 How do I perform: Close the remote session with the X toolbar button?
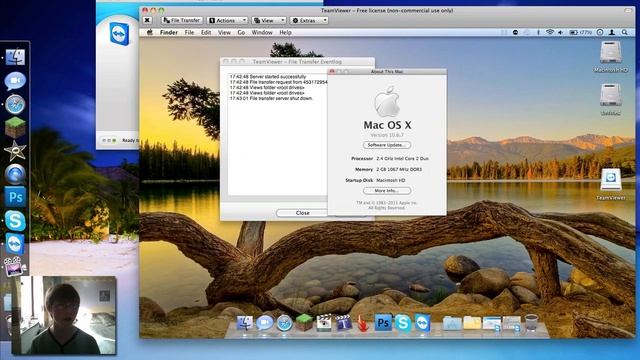point(147,20)
